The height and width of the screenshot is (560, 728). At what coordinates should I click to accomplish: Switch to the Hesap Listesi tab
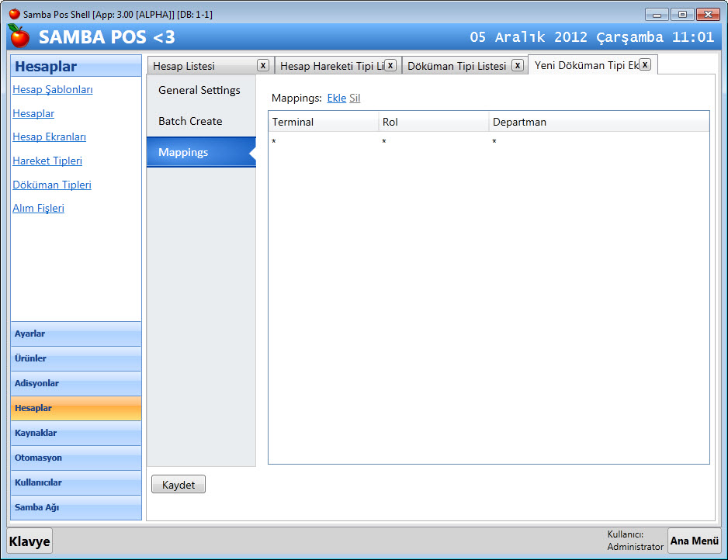[x=184, y=66]
